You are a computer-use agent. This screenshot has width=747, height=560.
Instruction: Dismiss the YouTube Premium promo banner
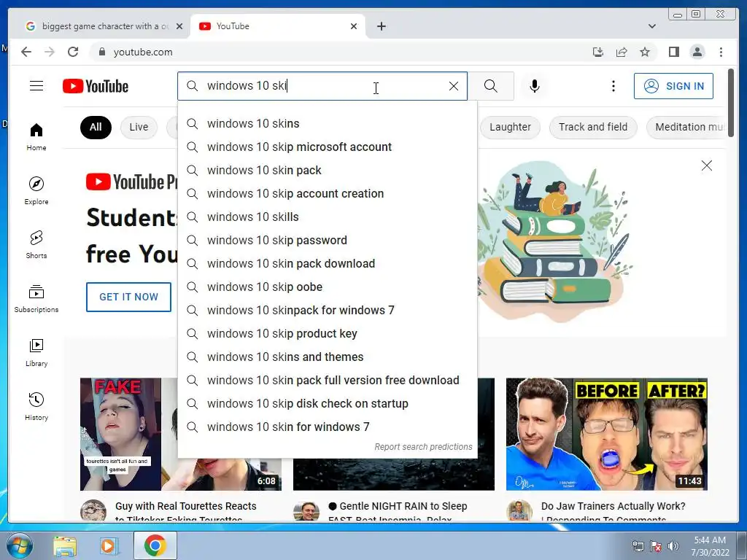point(706,166)
